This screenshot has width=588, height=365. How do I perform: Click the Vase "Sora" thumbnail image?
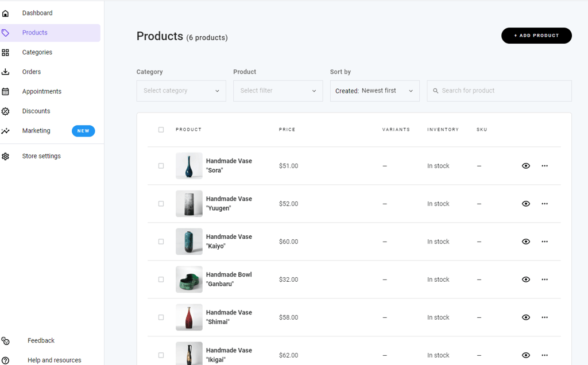point(189,166)
